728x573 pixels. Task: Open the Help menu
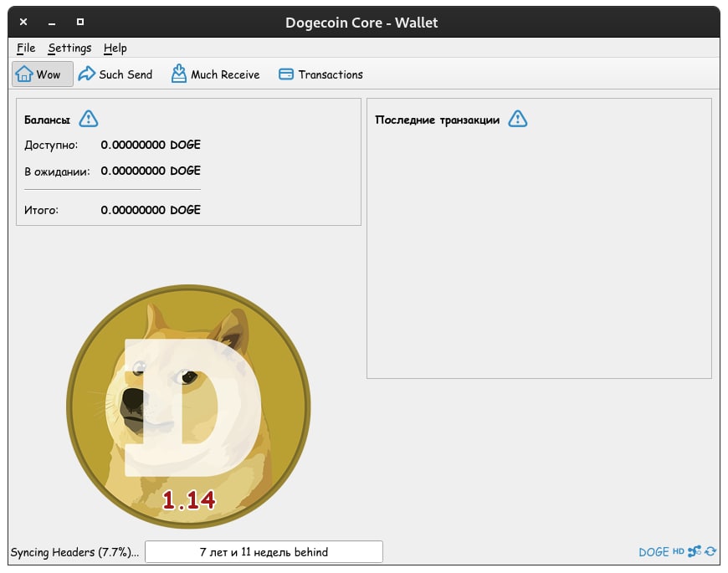115,48
